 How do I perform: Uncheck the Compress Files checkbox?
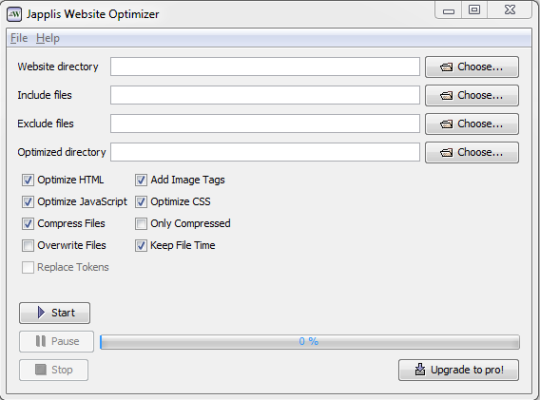(28, 224)
